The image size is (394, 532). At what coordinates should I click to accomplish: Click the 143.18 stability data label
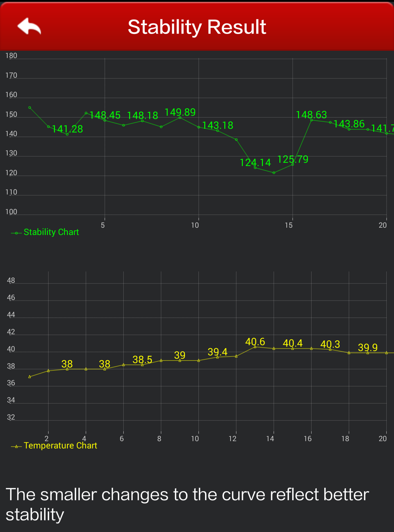[218, 126]
